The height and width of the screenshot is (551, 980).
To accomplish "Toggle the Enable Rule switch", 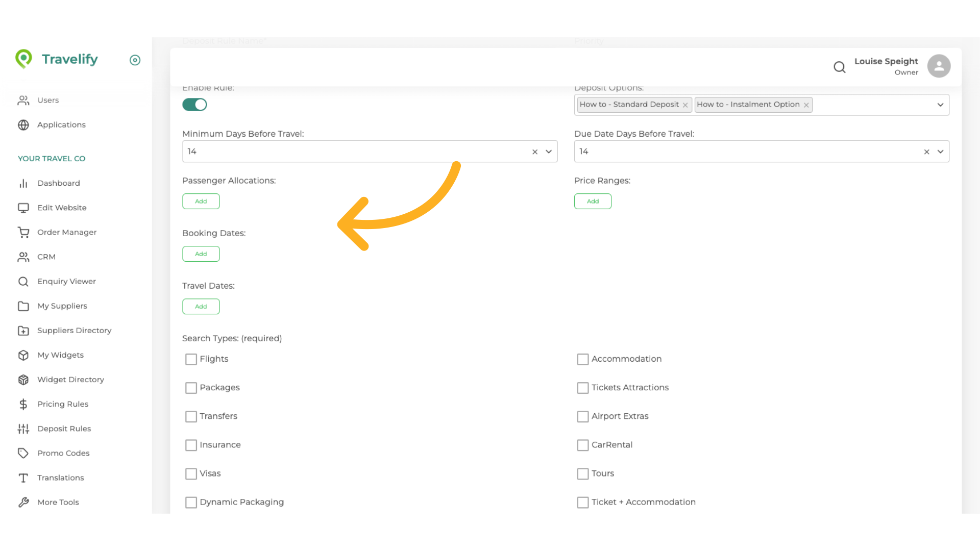I will coord(194,105).
